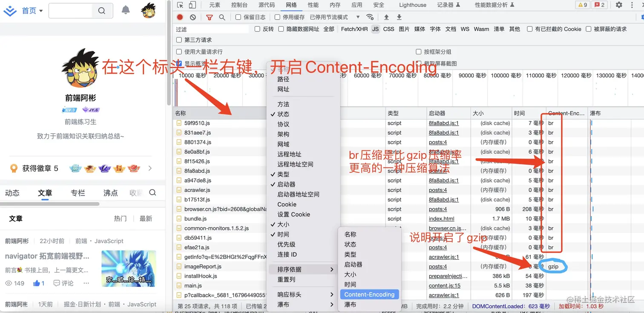Check 有已拦截的 Cookie checkbox
This screenshot has height=313, width=644.
(x=530, y=29)
